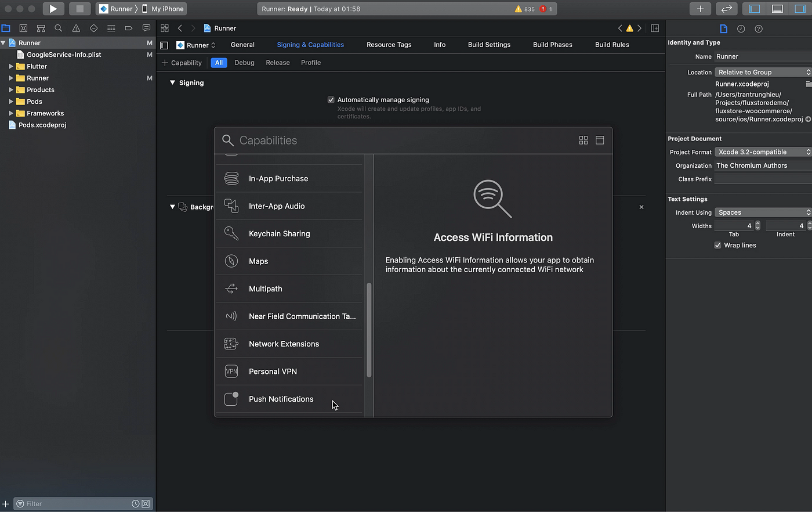Click the + Capability button

(182, 63)
